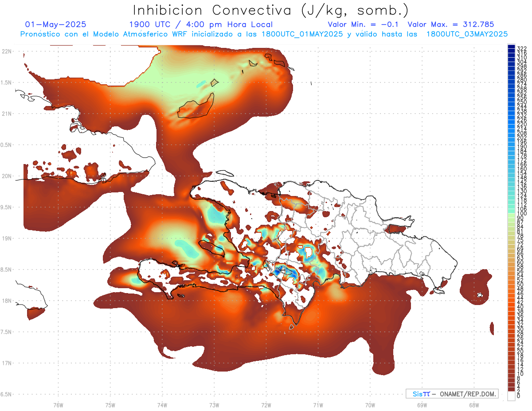532x411 pixels.
Task: Click the '322' value on the color scale
Action: pos(522,48)
